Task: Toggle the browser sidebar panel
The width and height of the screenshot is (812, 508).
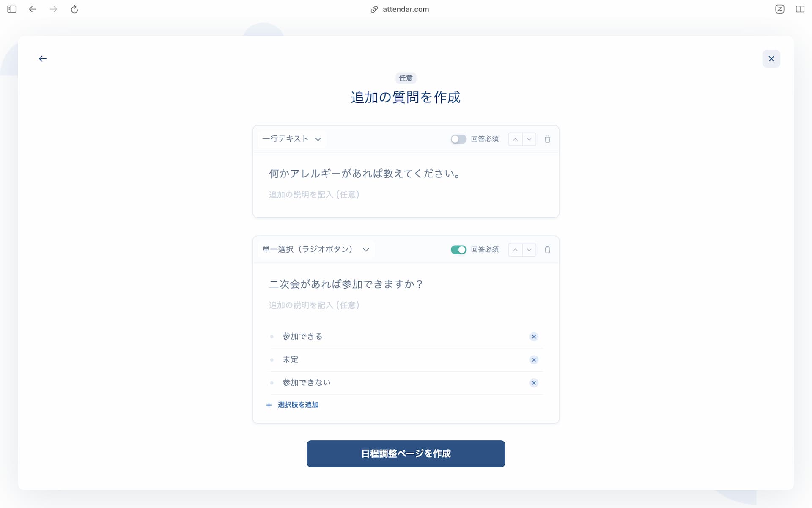Action: [12, 9]
